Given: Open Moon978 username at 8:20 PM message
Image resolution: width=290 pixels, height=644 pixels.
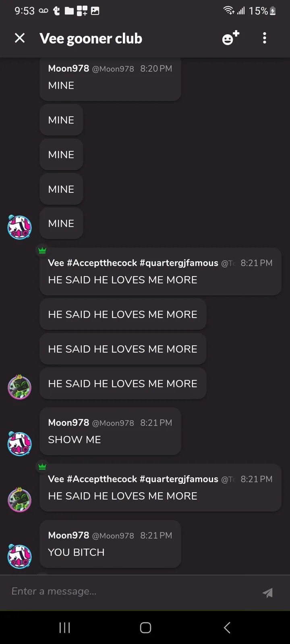Looking at the screenshot, I should (68, 68).
